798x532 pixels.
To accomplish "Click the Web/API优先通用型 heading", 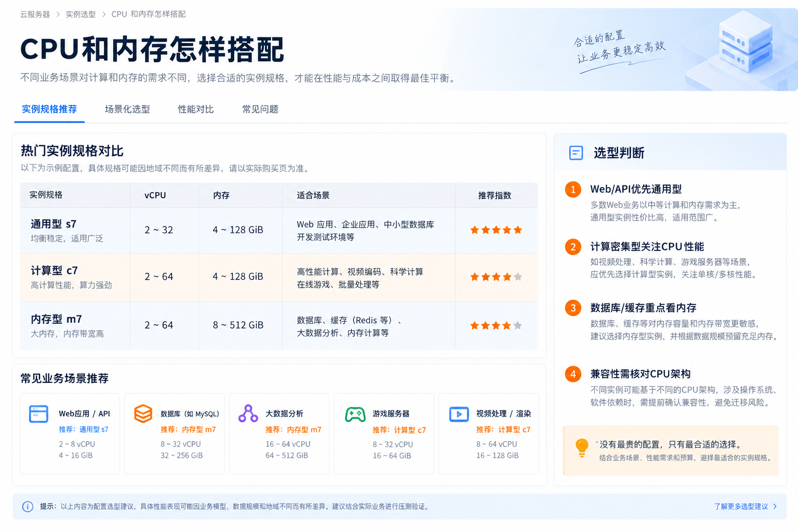I will 636,189.
